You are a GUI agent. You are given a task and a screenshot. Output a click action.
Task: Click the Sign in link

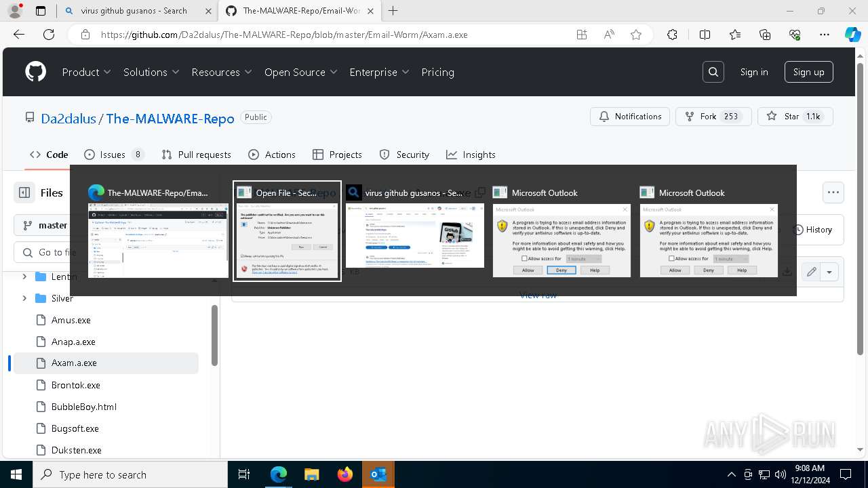(x=754, y=72)
